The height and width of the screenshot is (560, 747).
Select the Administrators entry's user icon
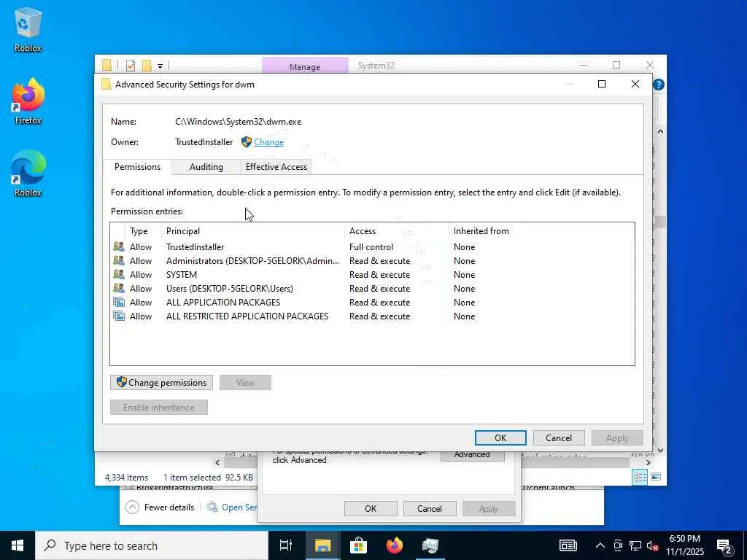click(119, 260)
